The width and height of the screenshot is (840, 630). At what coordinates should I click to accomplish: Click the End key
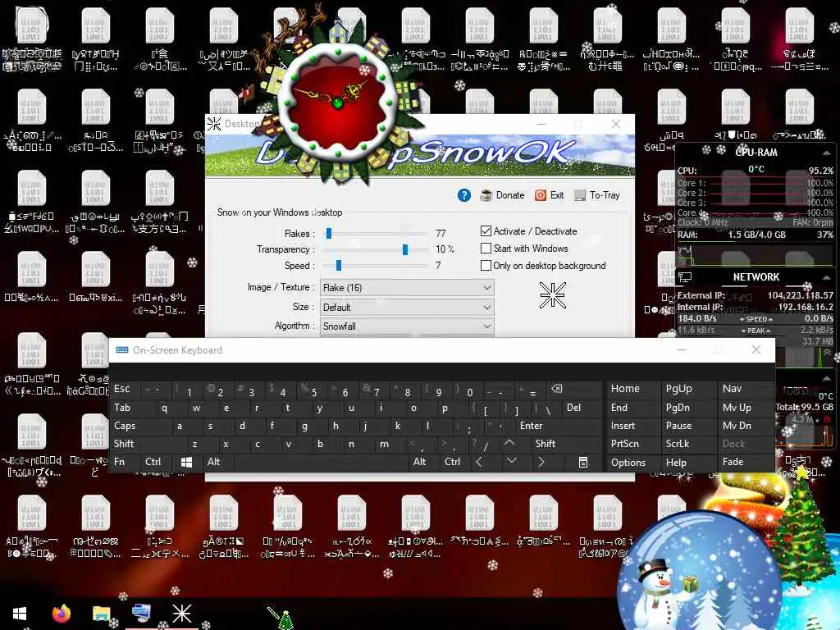(632, 408)
